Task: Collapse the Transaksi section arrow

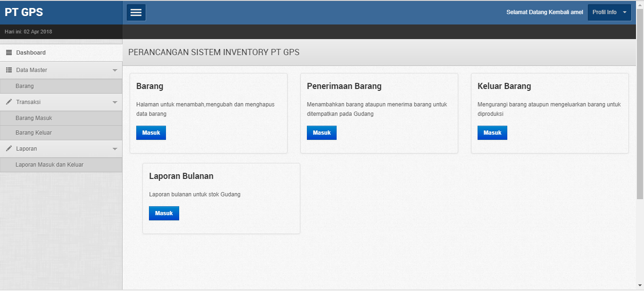Action: point(115,102)
